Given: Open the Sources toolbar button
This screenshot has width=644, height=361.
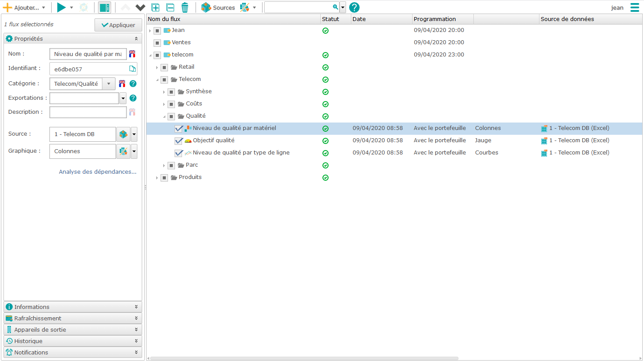Looking at the screenshot, I should pyautogui.click(x=218, y=7).
